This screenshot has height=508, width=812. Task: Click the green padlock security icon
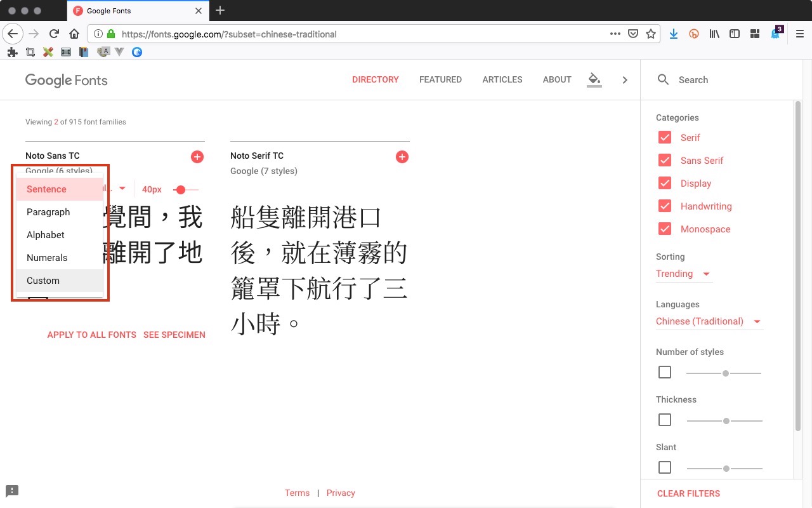pyautogui.click(x=111, y=34)
